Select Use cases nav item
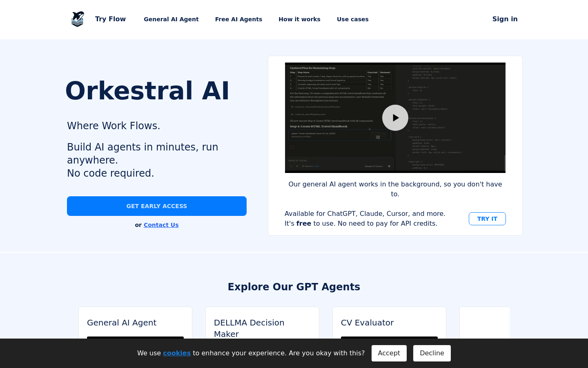 click(x=353, y=19)
